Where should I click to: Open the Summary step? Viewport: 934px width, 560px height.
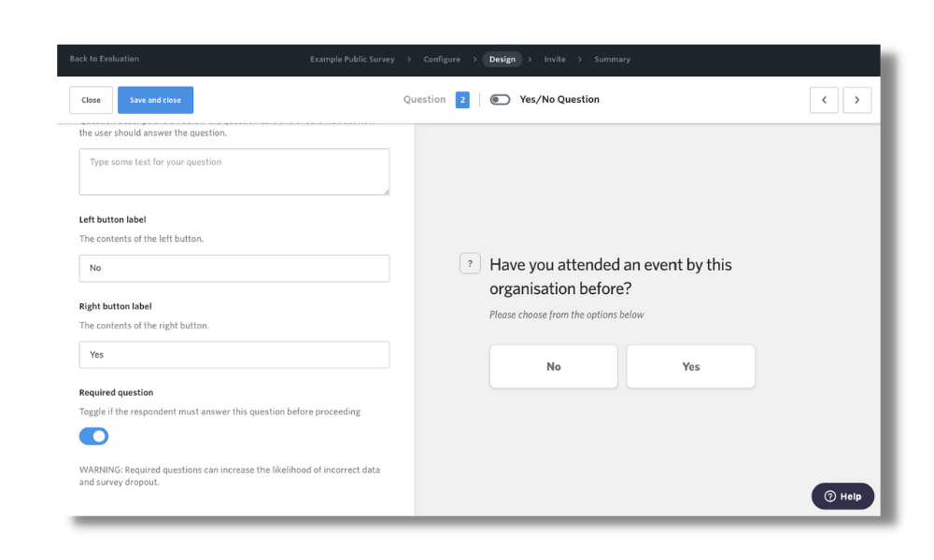click(613, 60)
